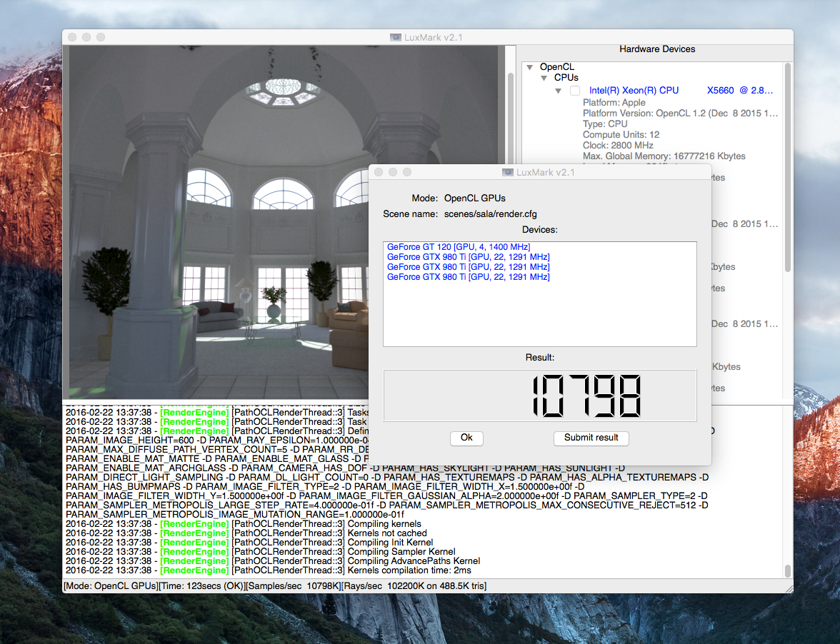Click the 'Type: CPU' line
The height and width of the screenshot is (644, 840).
pyautogui.click(x=605, y=124)
